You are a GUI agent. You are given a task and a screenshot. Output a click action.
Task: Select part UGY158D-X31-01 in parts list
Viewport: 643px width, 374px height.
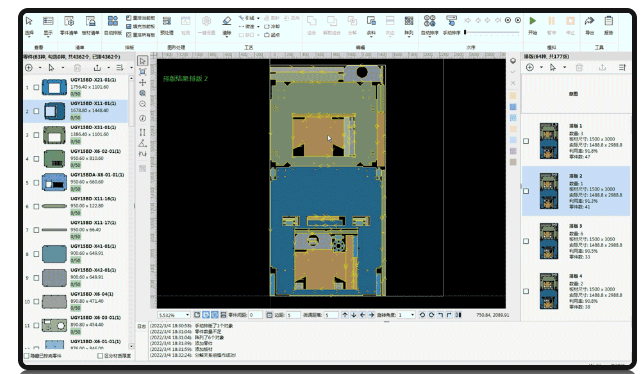[76, 135]
